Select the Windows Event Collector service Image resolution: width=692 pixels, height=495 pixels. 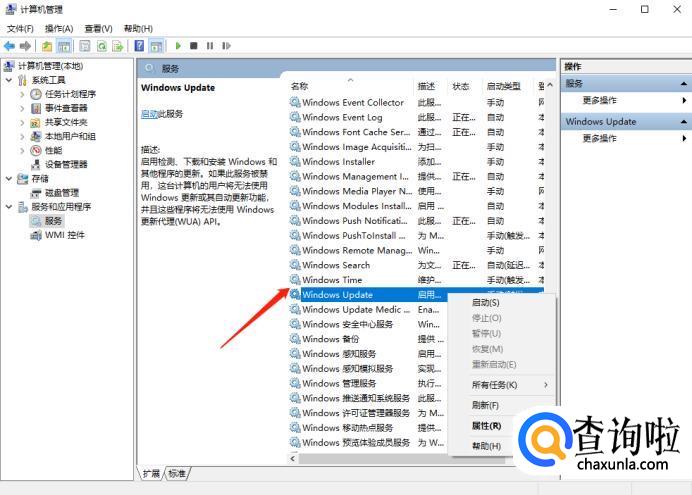[353, 103]
